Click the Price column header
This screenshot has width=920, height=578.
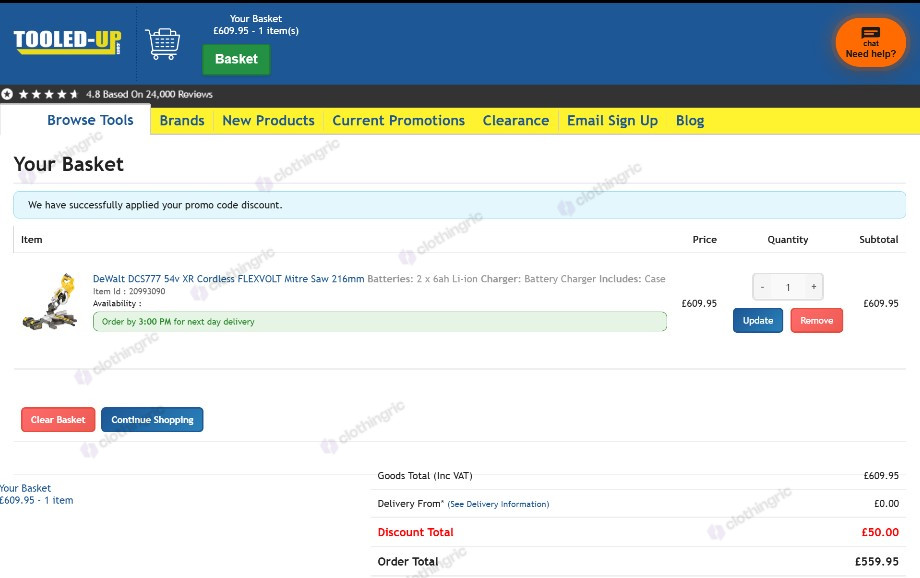pyautogui.click(x=704, y=239)
